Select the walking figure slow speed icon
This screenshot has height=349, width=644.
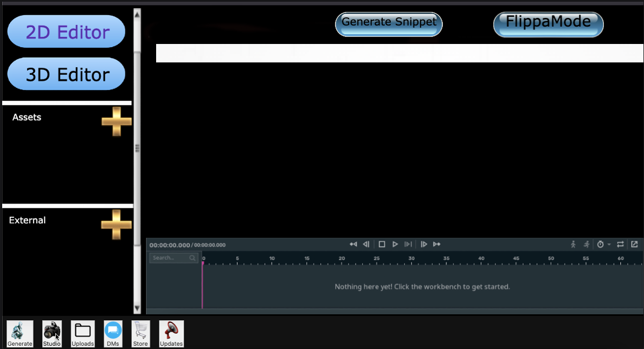[x=574, y=244]
